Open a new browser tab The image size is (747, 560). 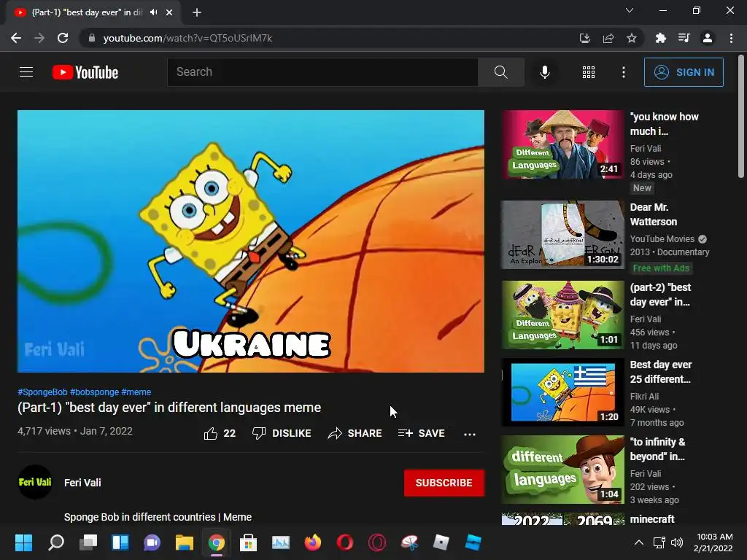pyautogui.click(x=197, y=12)
